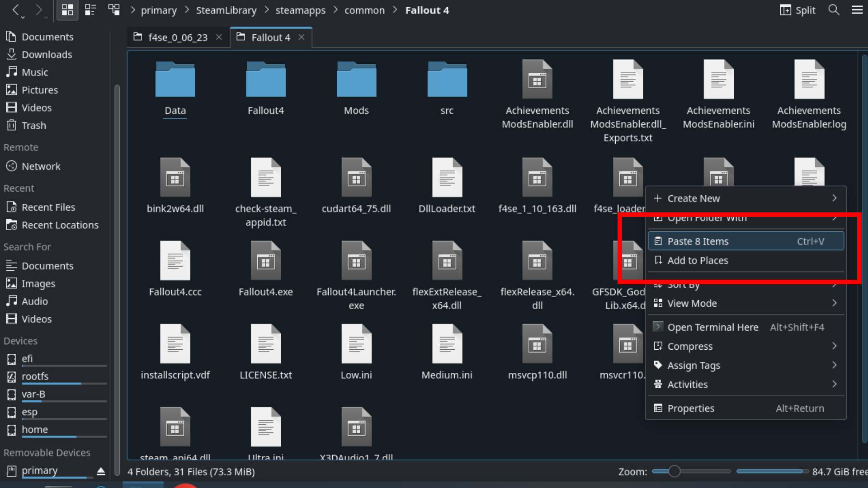Open Network in the Remote section

click(x=41, y=166)
